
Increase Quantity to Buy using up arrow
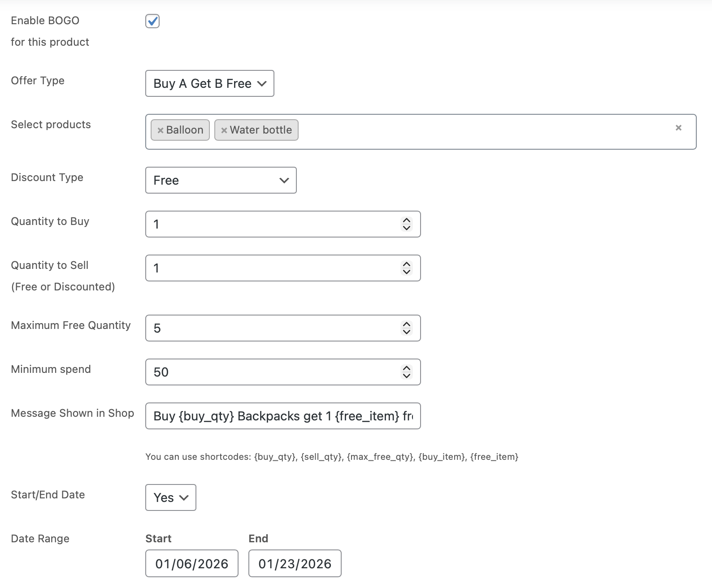click(x=407, y=220)
